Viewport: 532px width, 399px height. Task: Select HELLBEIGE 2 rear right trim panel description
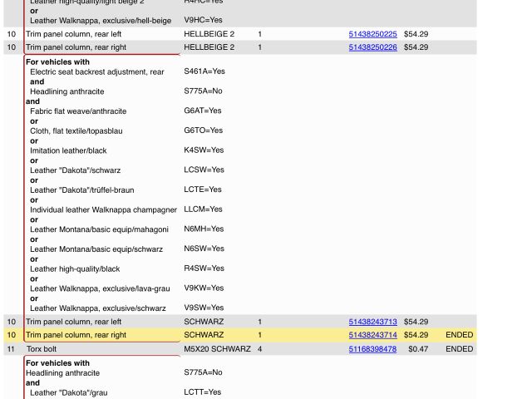[76, 47]
